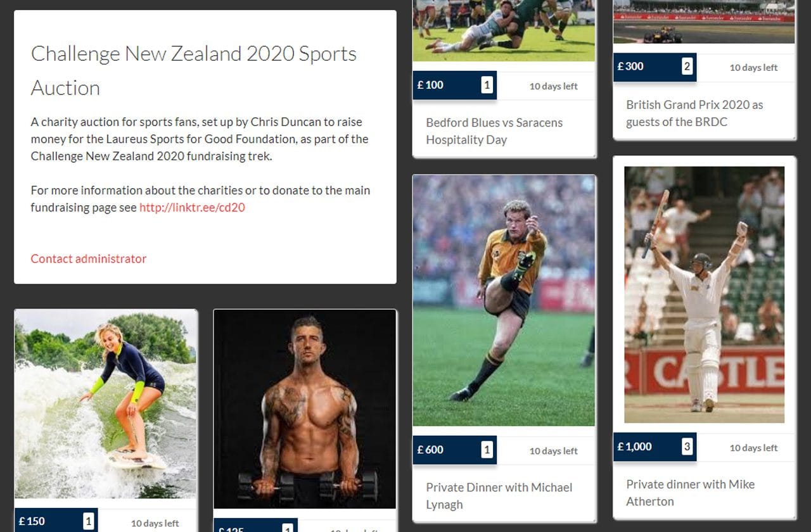View the shirtless man with dumbbells photo
Image resolution: width=811 pixels, height=532 pixels.
point(305,409)
